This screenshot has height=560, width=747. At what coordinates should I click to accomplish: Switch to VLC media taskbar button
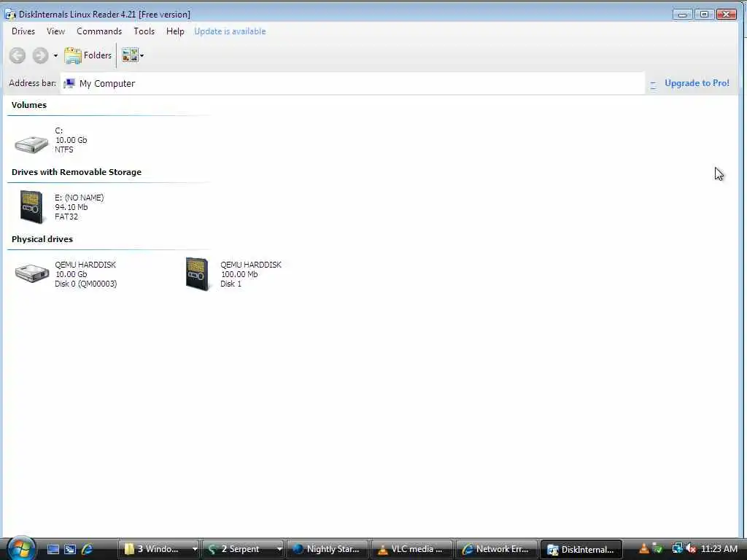click(x=412, y=549)
